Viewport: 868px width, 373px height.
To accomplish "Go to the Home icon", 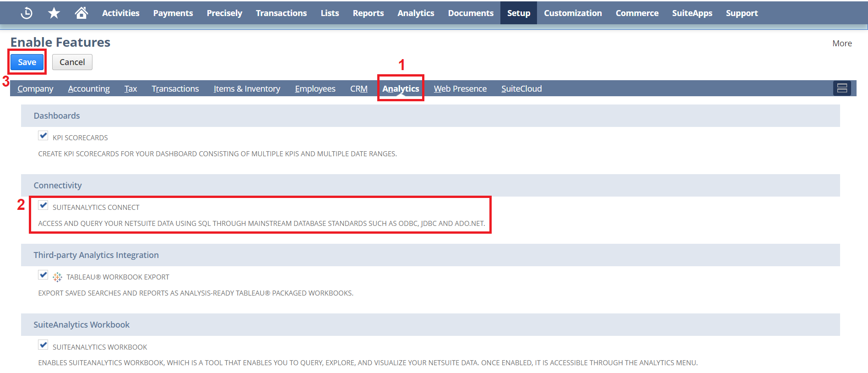I will click(81, 13).
